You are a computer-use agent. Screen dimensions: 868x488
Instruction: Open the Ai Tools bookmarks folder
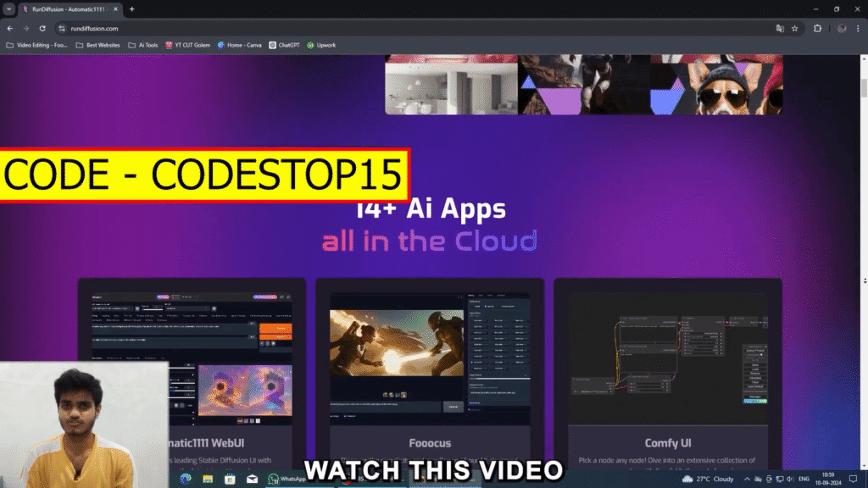pos(142,46)
